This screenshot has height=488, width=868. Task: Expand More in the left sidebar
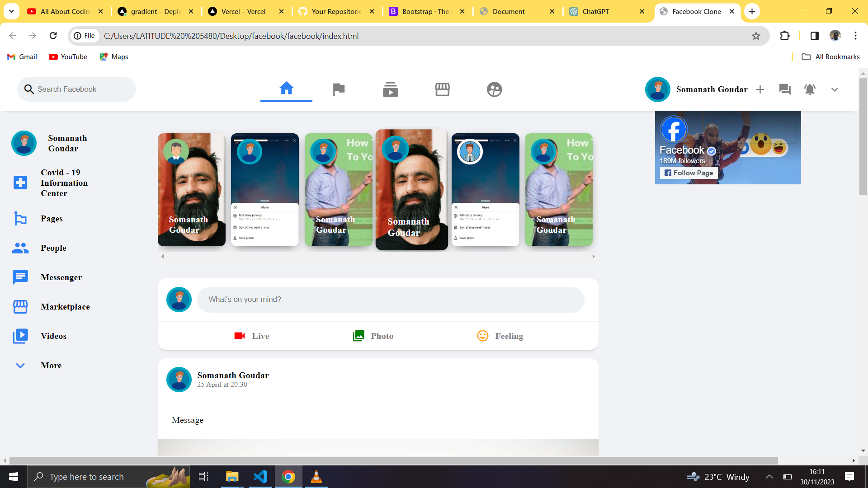click(x=51, y=366)
